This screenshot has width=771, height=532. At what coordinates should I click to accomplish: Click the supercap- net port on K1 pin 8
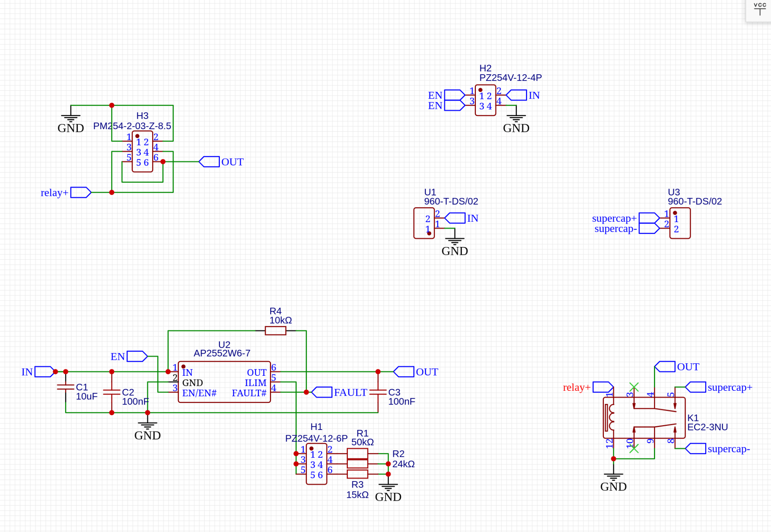(695, 448)
